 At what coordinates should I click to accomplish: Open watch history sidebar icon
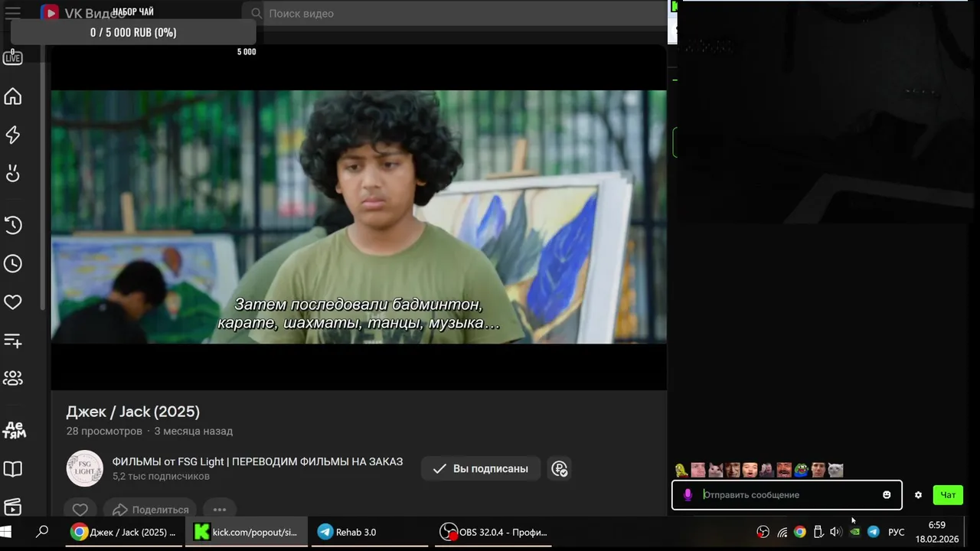click(x=12, y=225)
